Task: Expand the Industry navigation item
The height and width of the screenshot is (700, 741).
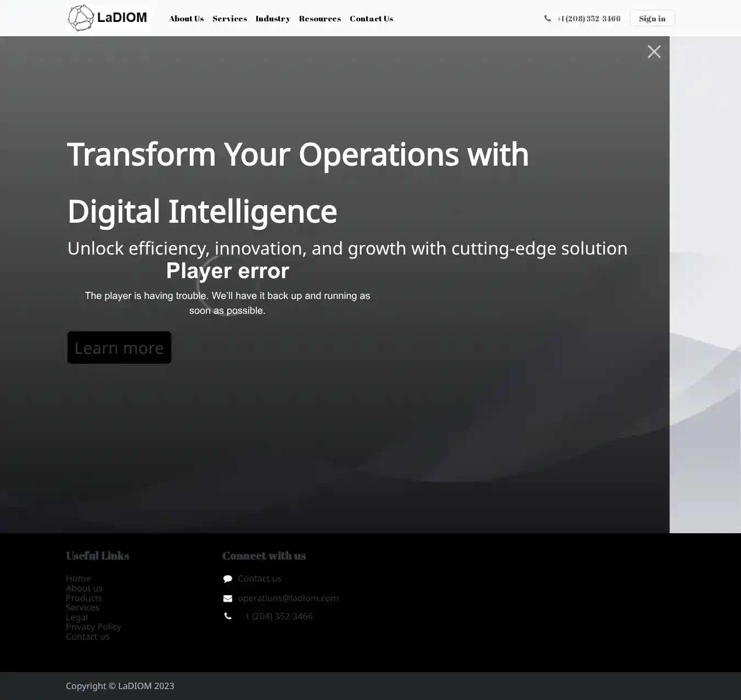Action: (x=273, y=19)
